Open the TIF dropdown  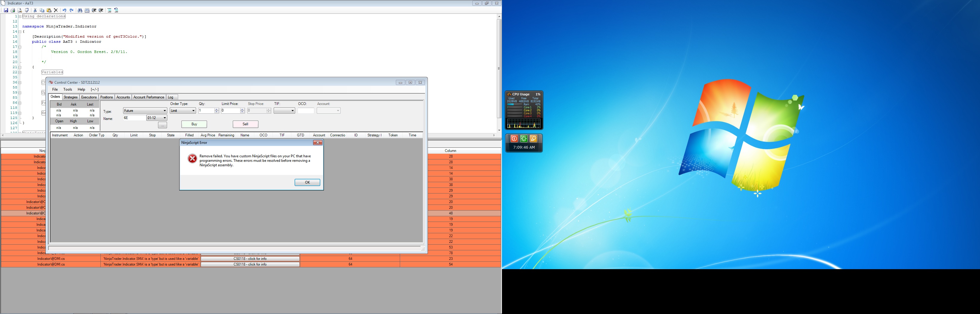click(x=284, y=111)
